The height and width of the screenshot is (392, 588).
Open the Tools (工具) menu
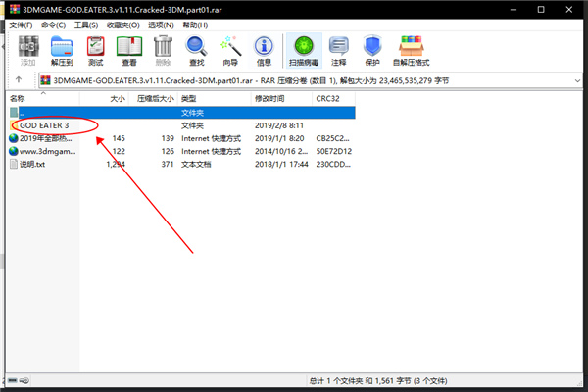(86, 25)
